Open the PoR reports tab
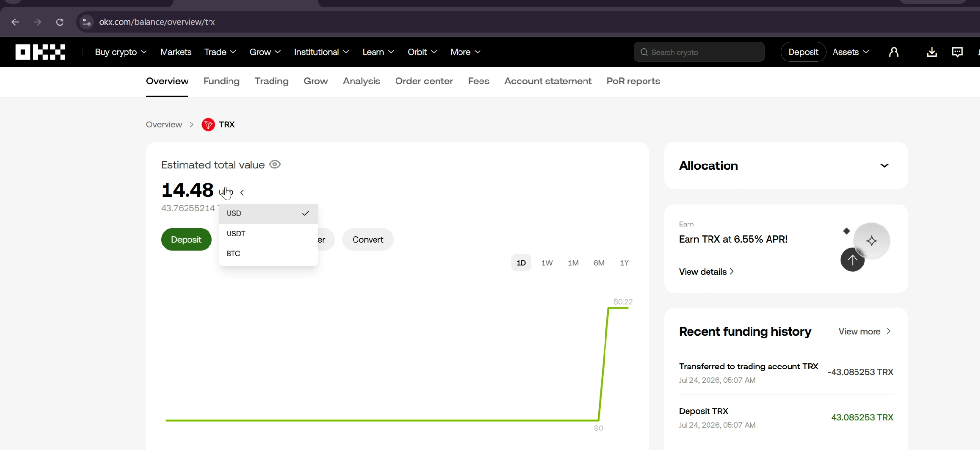980x450 pixels. [633, 81]
